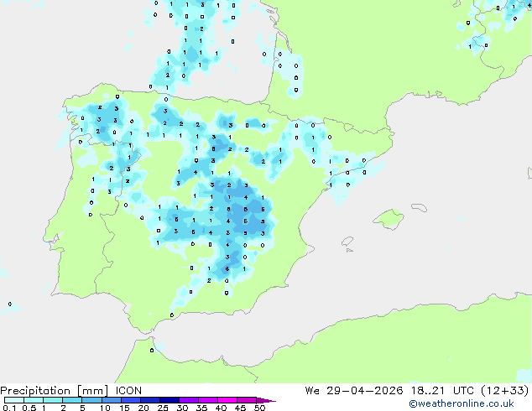
Task: Click the Ibiza island outline
Action: tap(347, 242)
